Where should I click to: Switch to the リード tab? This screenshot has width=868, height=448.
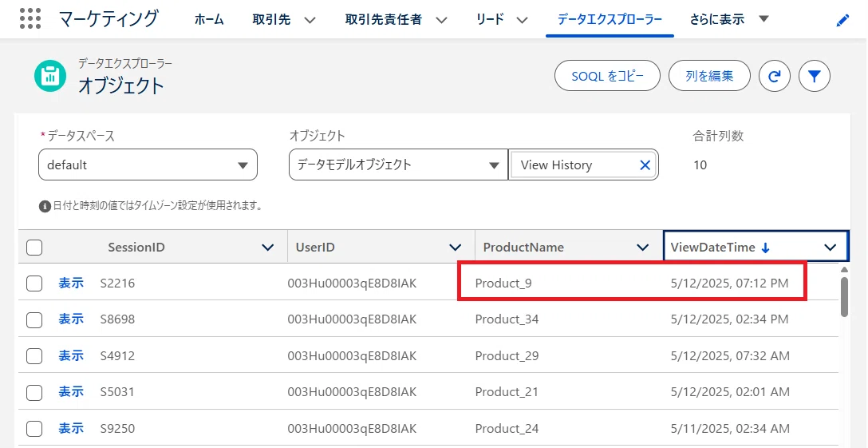tap(491, 20)
